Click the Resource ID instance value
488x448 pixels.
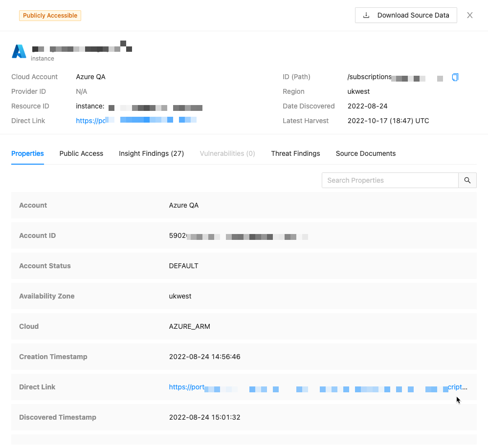click(139, 107)
